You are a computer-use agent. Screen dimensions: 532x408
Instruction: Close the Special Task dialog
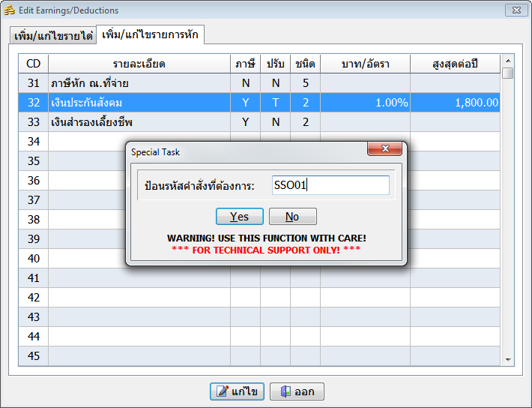click(x=384, y=150)
